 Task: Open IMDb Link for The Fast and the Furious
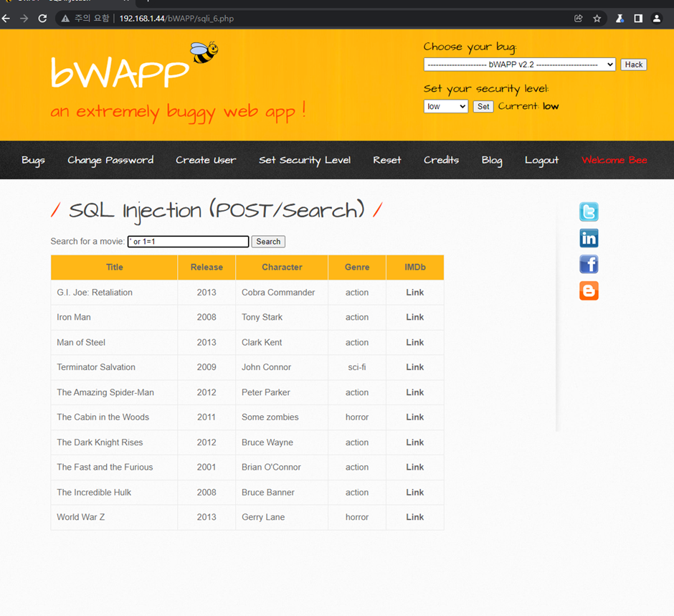coord(415,467)
